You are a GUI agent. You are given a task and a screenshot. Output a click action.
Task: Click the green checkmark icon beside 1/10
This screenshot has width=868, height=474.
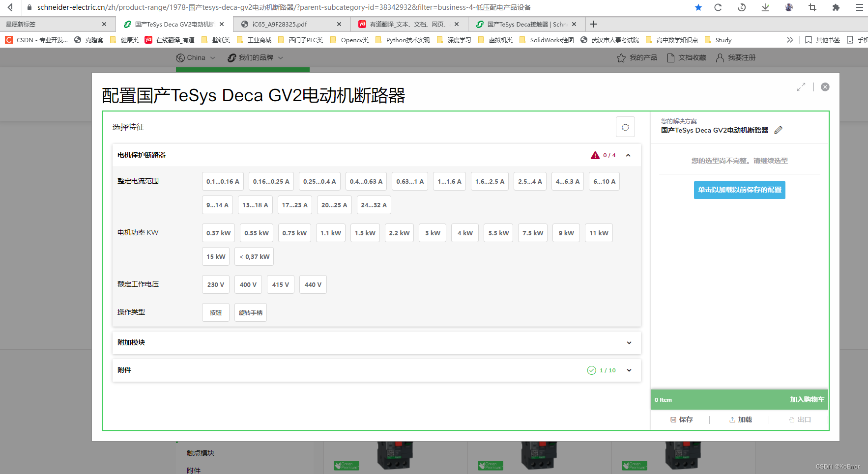592,370
